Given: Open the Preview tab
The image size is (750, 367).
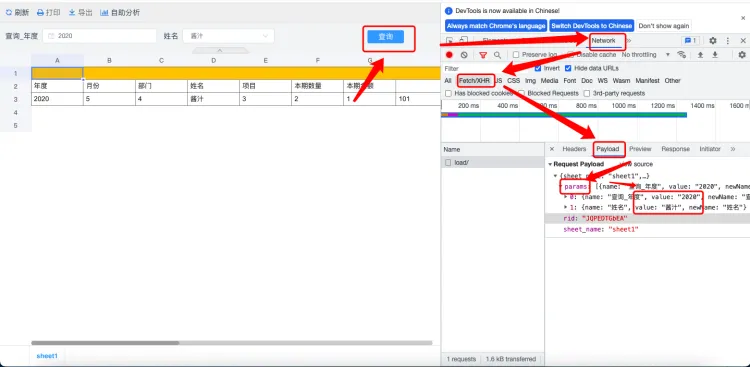Looking at the screenshot, I should pos(640,149).
